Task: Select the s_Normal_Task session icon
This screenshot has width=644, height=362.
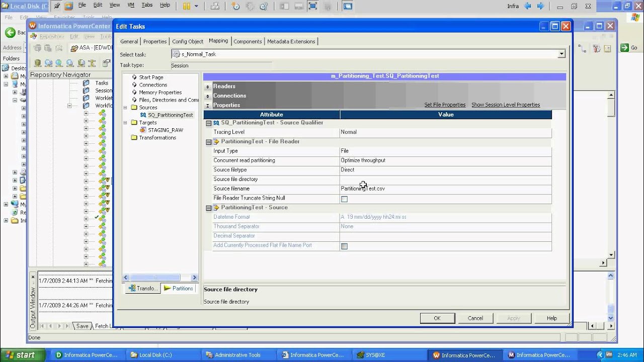Action: [x=177, y=54]
